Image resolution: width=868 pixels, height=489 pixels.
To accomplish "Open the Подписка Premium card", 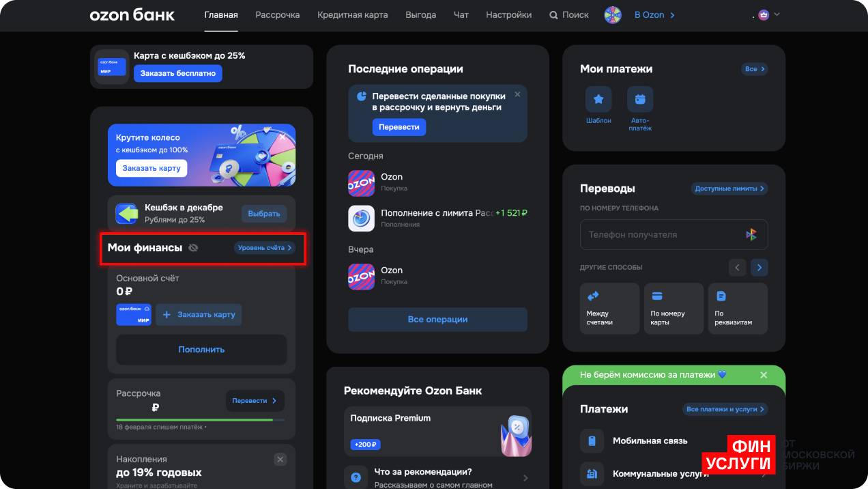I will coord(437,432).
